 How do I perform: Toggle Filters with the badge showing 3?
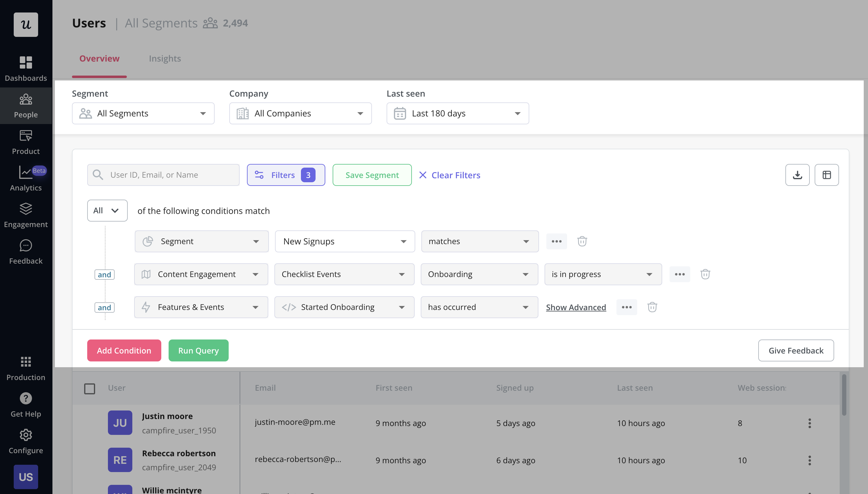point(286,175)
